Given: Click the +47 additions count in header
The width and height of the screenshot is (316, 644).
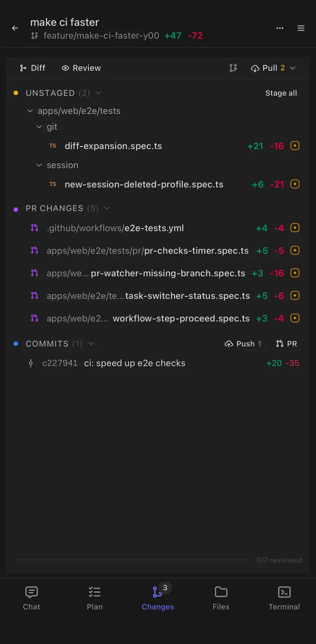Looking at the screenshot, I should pos(173,36).
